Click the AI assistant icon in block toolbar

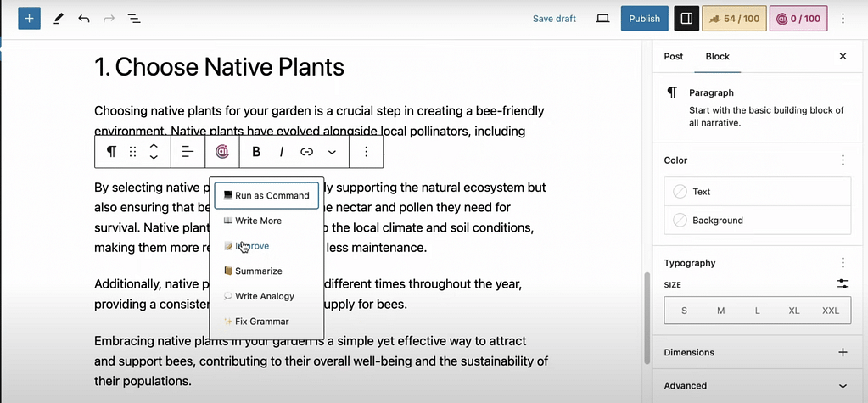pos(222,152)
